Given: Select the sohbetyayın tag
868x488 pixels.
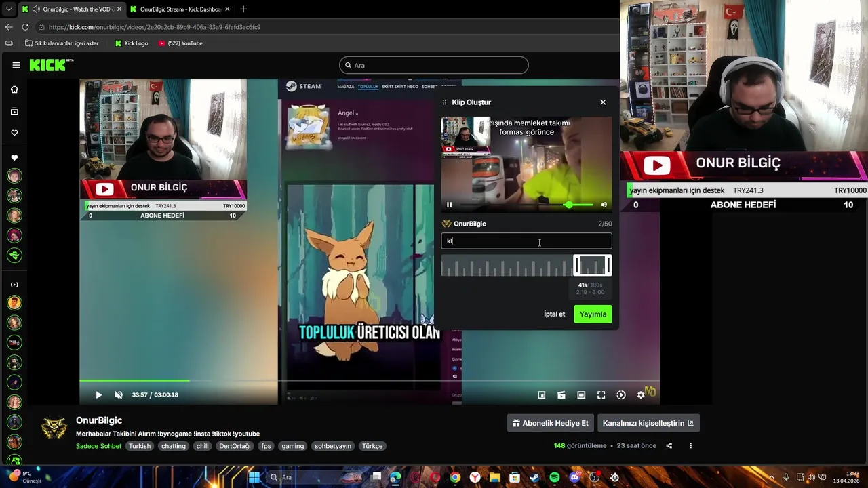Looking at the screenshot, I should (333, 446).
